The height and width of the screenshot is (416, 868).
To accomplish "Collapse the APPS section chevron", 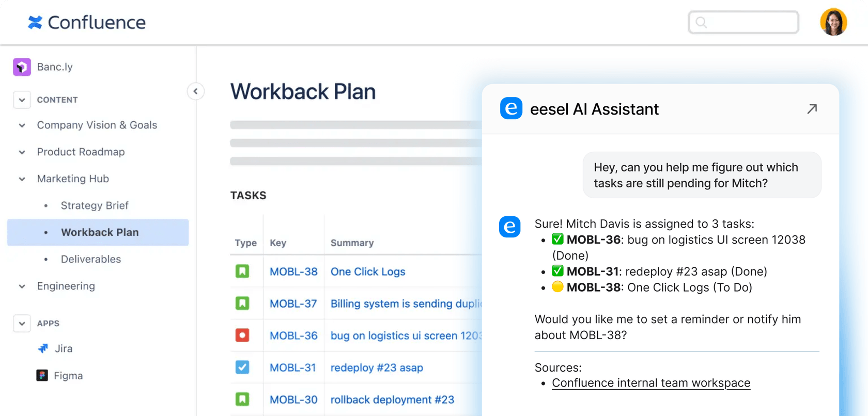I will pyautogui.click(x=22, y=324).
